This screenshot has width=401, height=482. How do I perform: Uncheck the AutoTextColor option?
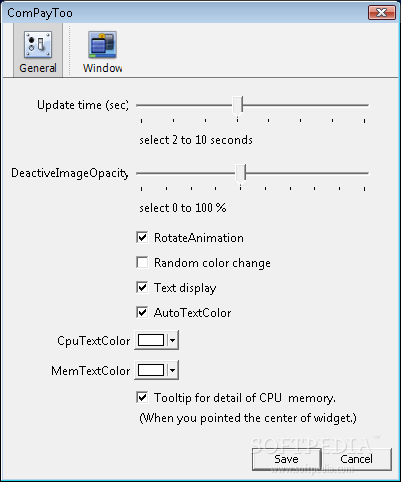click(142, 313)
